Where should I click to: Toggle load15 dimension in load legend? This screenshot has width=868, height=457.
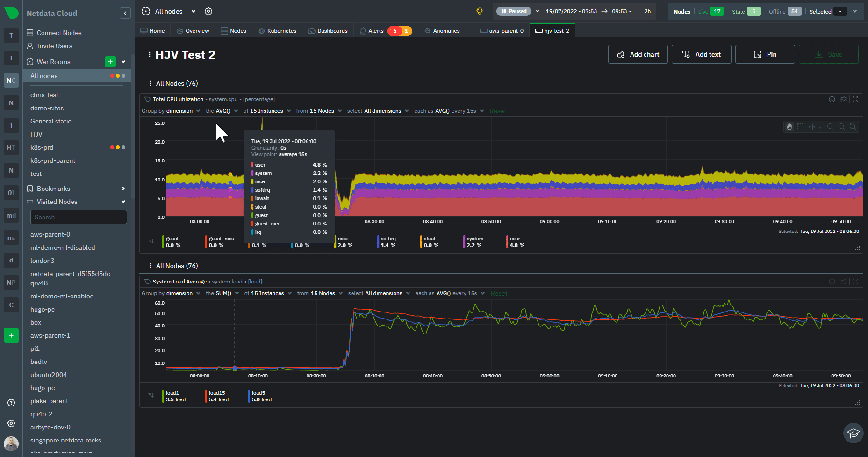point(218,396)
